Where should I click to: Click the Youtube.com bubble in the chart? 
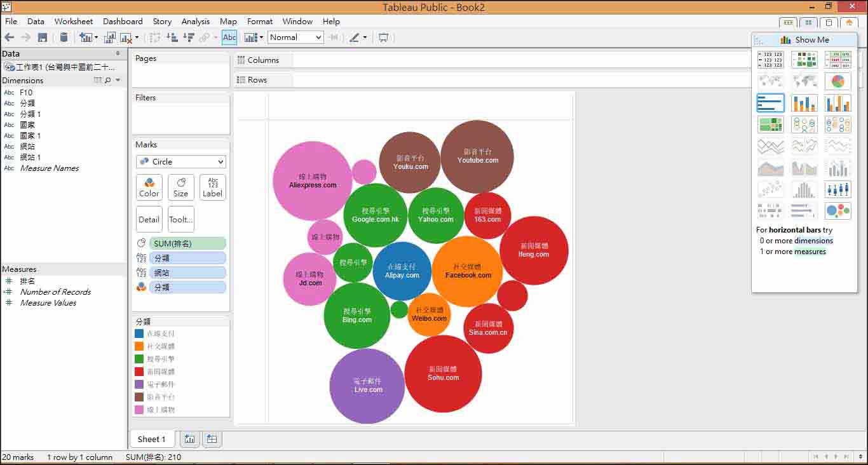(477, 155)
